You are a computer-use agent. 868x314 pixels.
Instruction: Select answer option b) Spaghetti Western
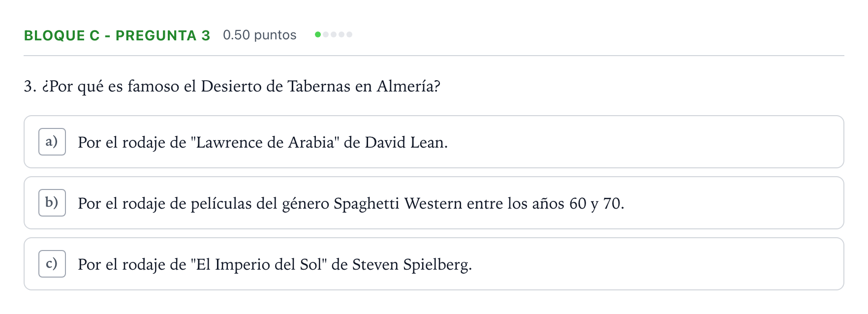click(434, 203)
